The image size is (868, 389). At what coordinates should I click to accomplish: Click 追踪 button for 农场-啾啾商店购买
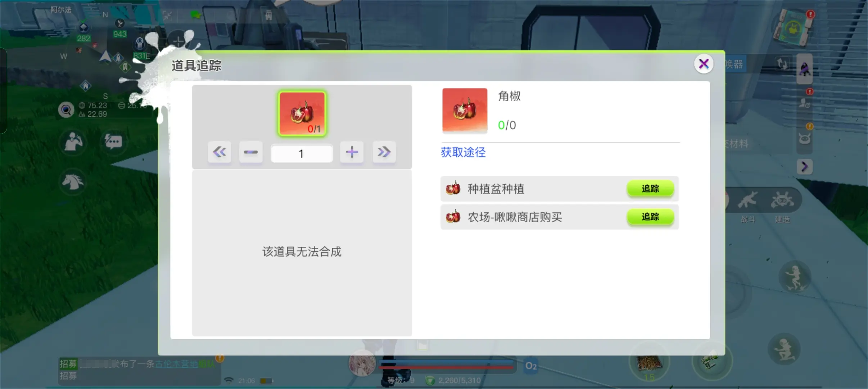coord(650,217)
